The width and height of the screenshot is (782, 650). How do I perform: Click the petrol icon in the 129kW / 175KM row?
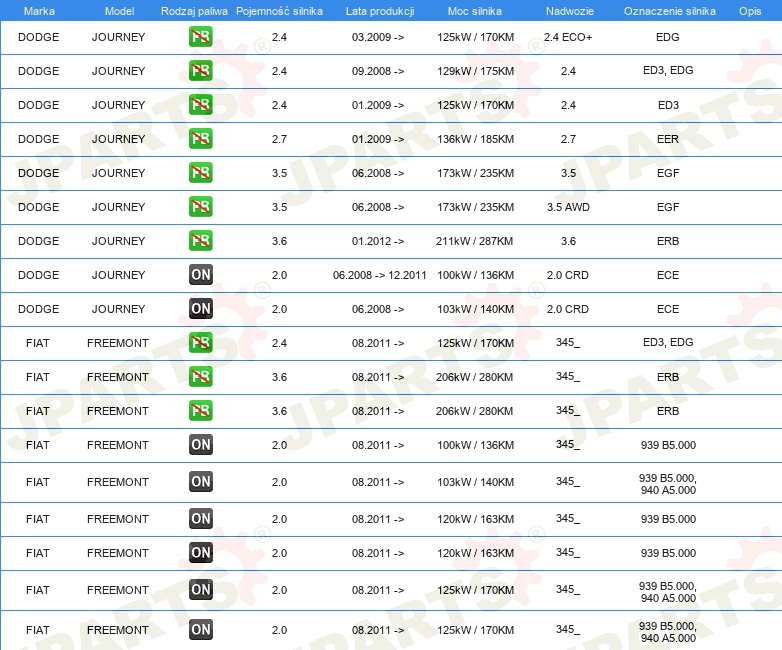(200, 70)
